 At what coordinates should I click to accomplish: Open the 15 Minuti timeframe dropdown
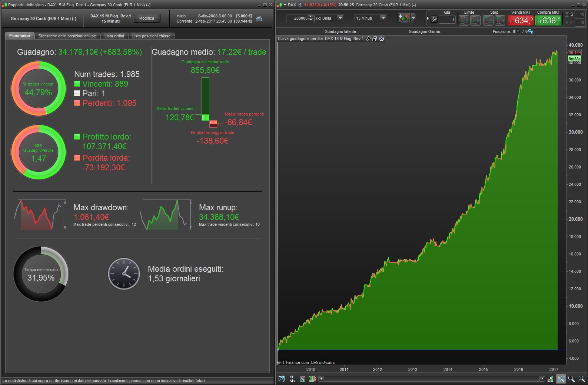tap(371, 18)
